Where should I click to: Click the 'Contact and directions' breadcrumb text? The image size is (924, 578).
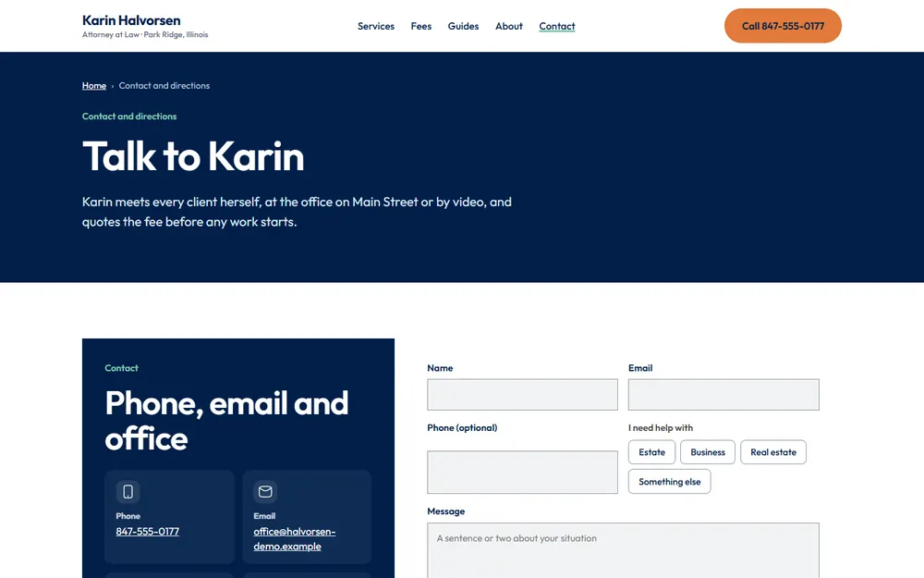[x=164, y=85]
